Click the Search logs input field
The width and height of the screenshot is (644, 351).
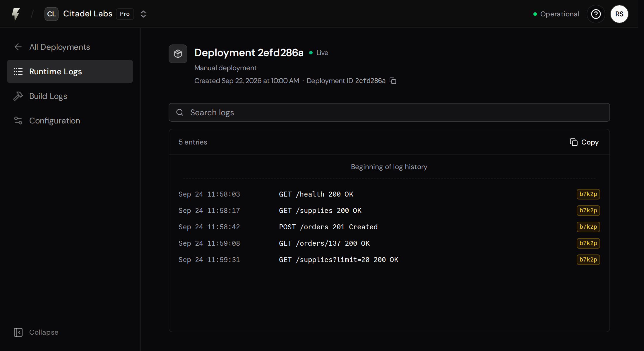click(389, 112)
